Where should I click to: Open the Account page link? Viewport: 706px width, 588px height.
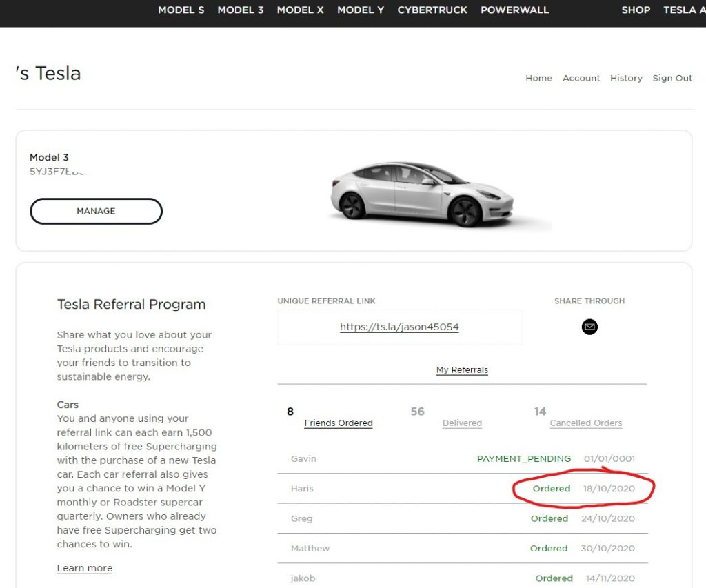[581, 78]
